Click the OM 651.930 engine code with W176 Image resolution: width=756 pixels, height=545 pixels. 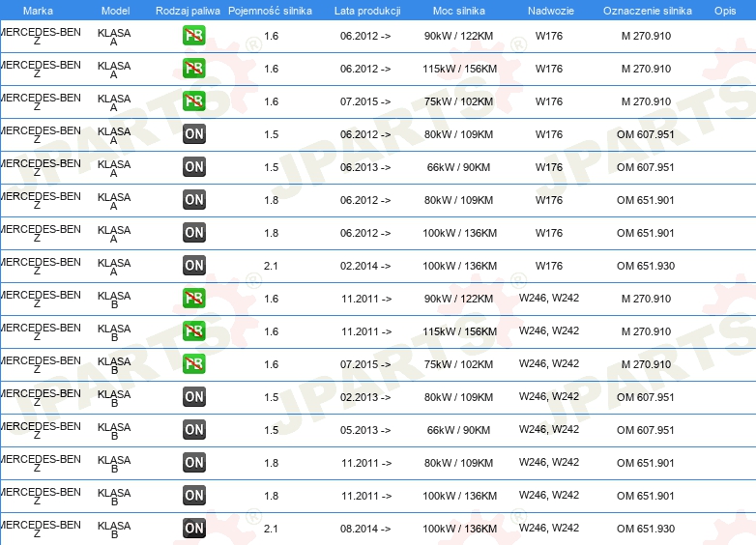pyautogui.click(x=646, y=266)
